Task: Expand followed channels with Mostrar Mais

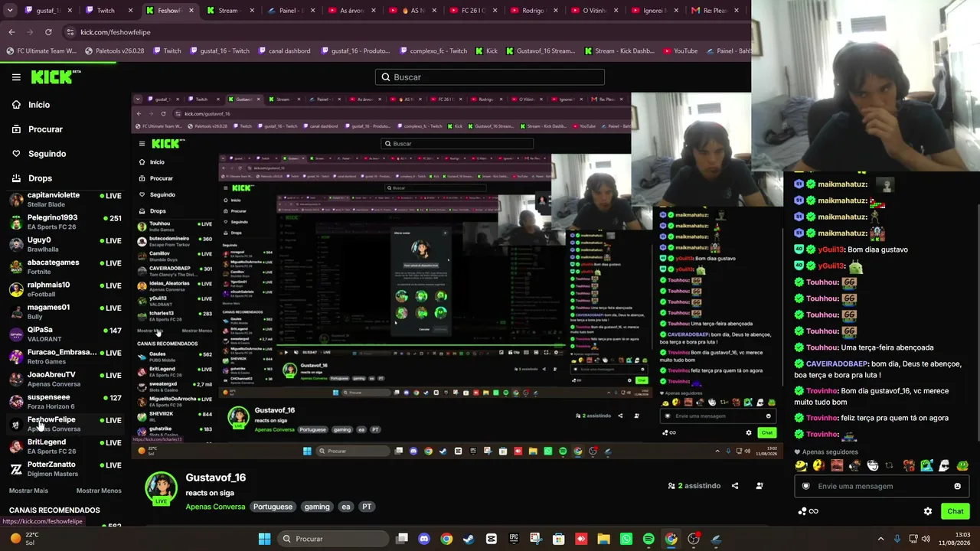Action: point(28,491)
